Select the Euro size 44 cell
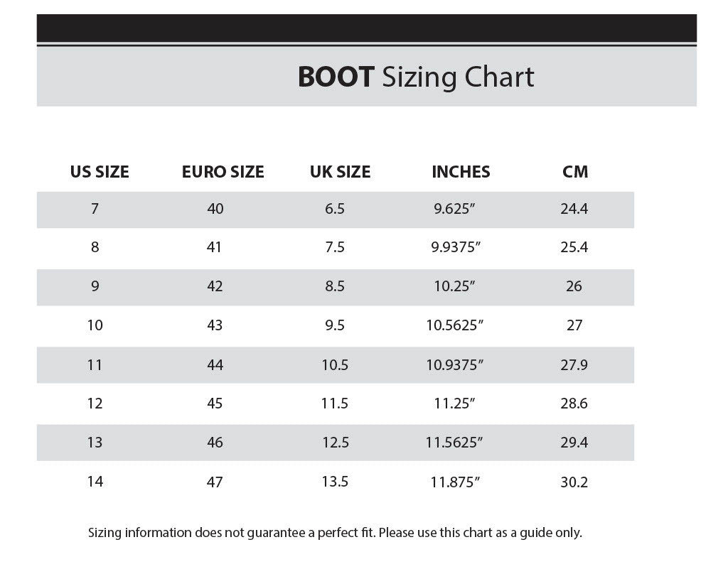The width and height of the screenshot is (728, 574). pyautogui.click(x=215, y=365)
